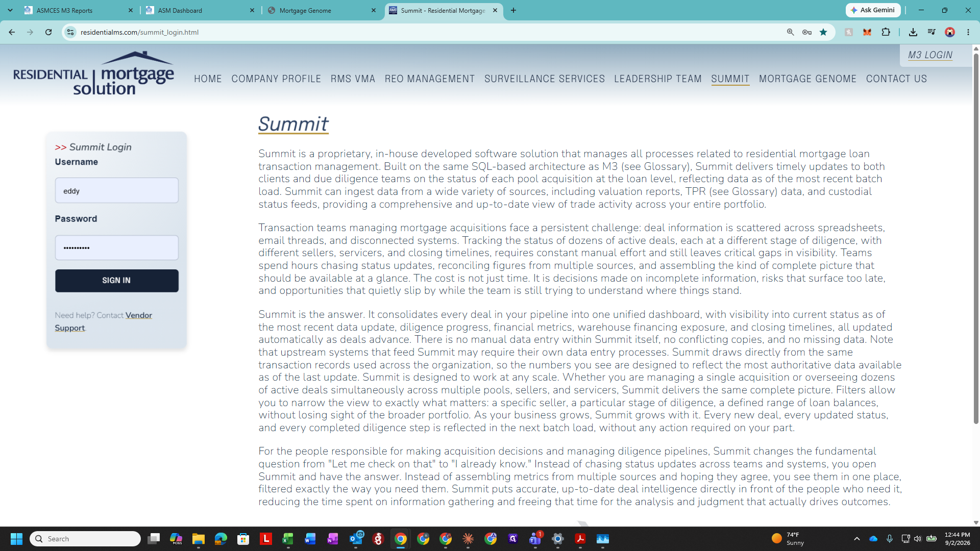Open Chrome Downloads icon
980x551 pixels.
coord(913,32)
